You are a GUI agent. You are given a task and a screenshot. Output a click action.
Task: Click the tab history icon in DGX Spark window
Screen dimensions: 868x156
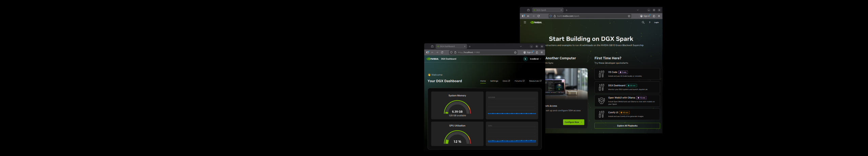(x=528, y=10)
